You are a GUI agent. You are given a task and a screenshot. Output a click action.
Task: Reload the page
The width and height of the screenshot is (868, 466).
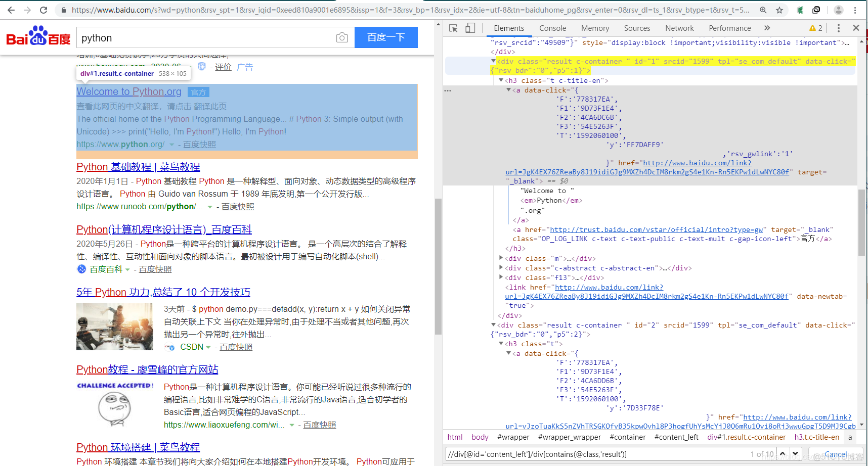pyautogui.click(x=44, y=10)
